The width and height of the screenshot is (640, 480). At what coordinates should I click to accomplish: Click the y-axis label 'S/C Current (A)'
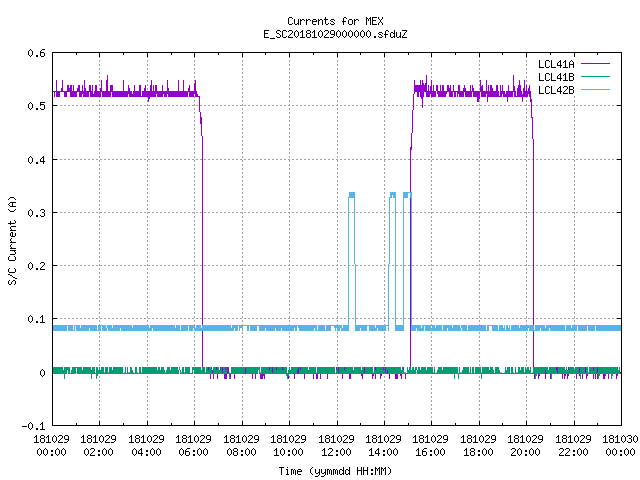click(12, 240)
